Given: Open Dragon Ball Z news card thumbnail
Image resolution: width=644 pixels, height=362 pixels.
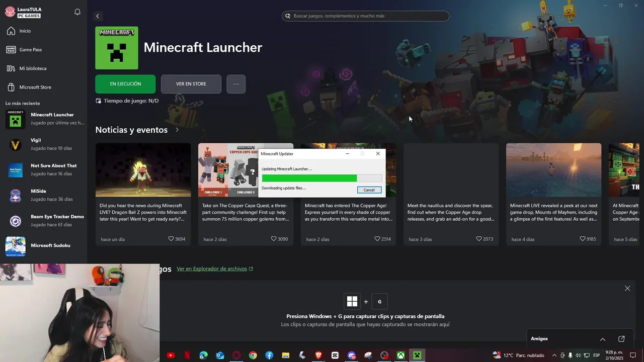Looking at the screenshot, I should [x=143, y=170].
